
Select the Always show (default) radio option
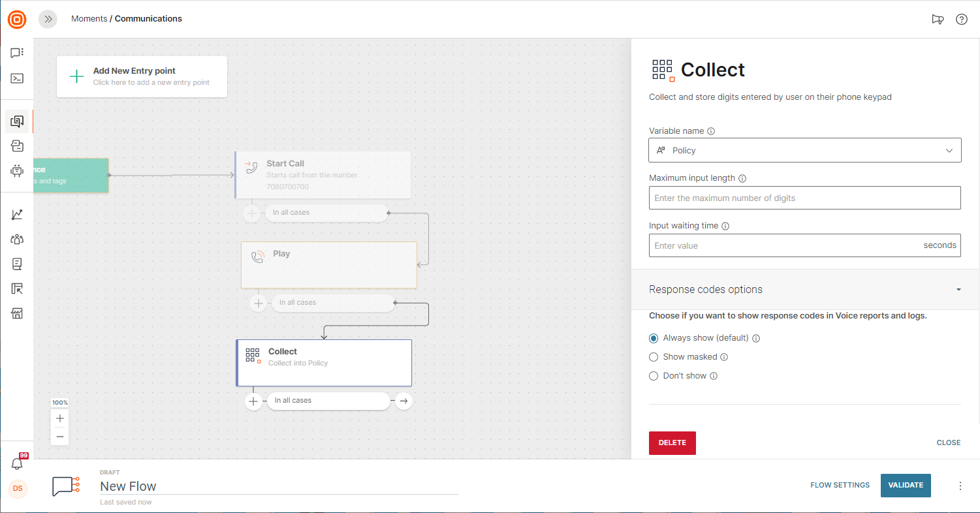(x=654, y=338)
